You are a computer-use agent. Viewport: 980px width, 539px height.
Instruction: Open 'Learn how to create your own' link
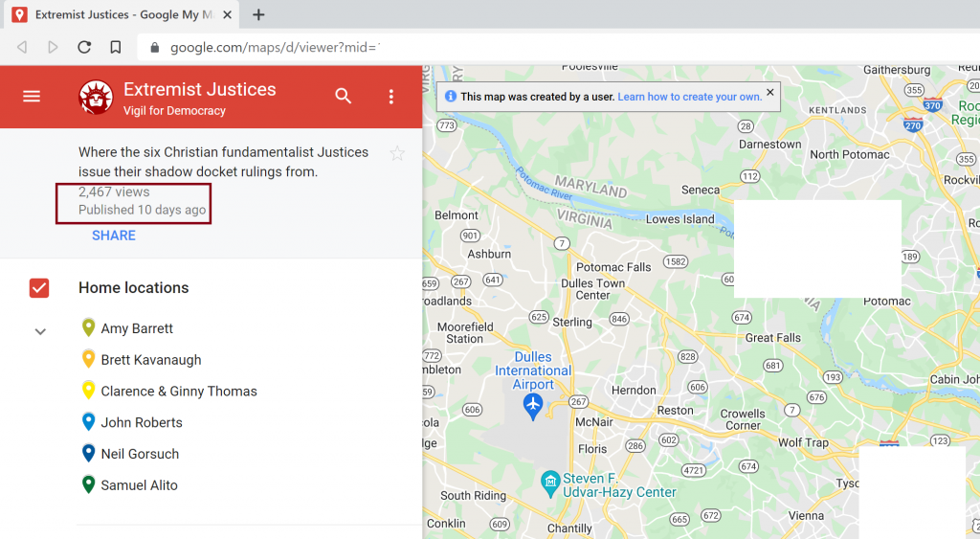click(x=689, y=97)
